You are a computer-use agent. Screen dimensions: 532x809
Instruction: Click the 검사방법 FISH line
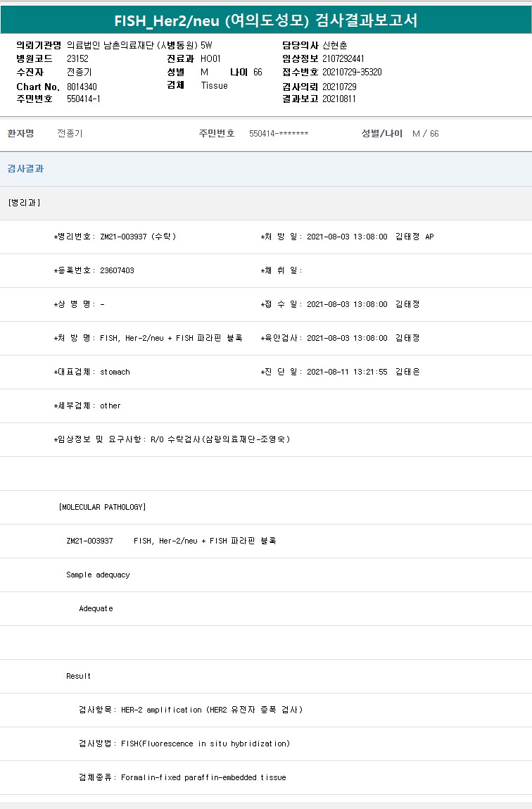184,744
